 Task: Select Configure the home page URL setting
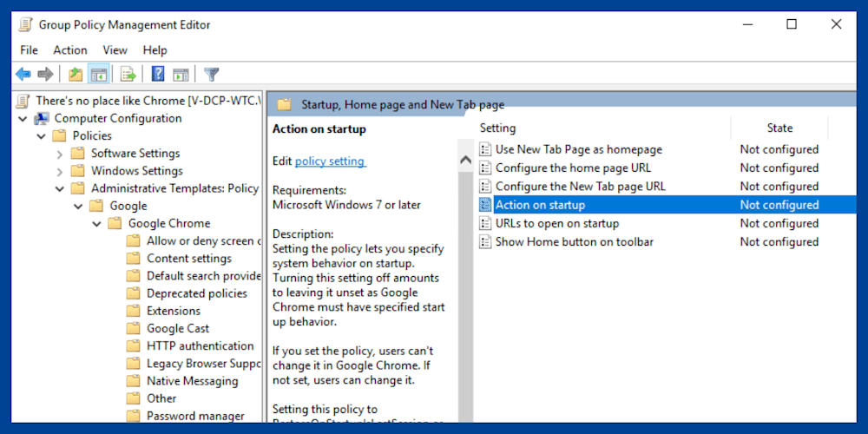(573, 168)
